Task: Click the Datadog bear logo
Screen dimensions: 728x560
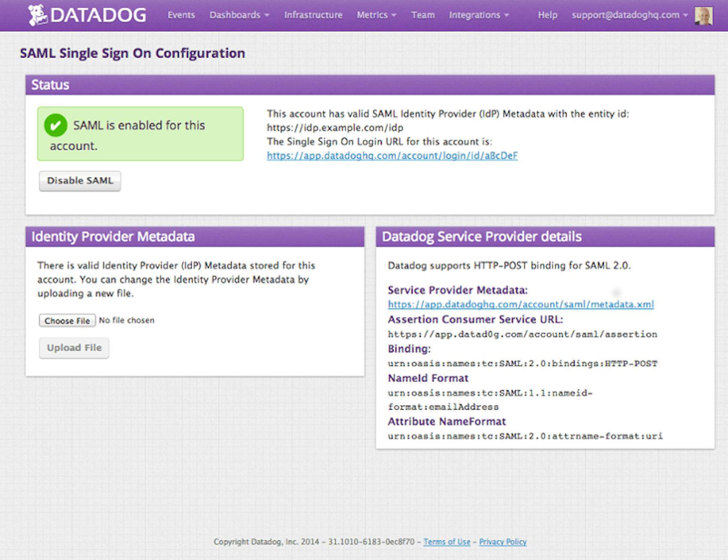Action: pos(38,14)
